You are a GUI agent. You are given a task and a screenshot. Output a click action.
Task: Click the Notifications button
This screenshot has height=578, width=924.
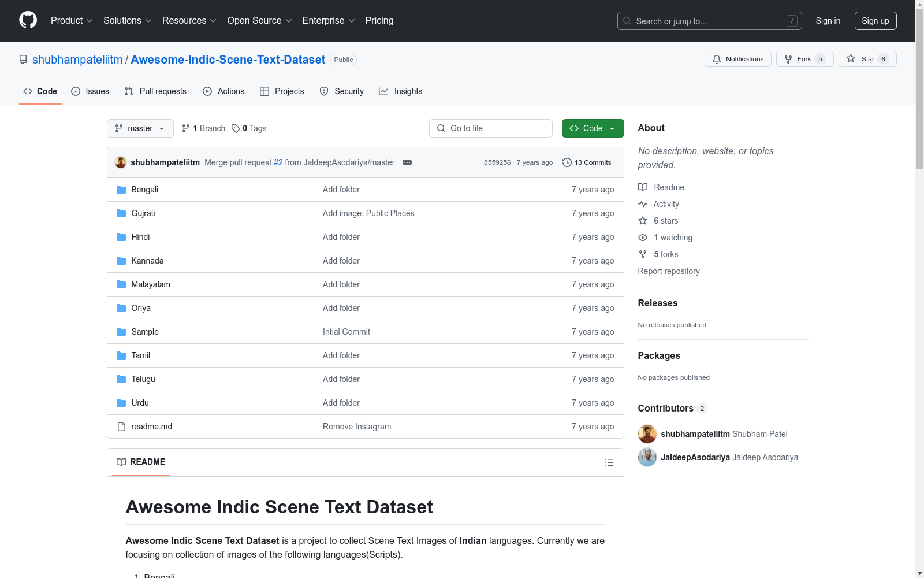(x=738, y=59)
